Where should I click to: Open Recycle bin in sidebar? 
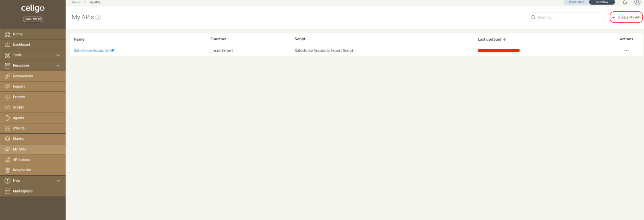(x=33, y=170)
